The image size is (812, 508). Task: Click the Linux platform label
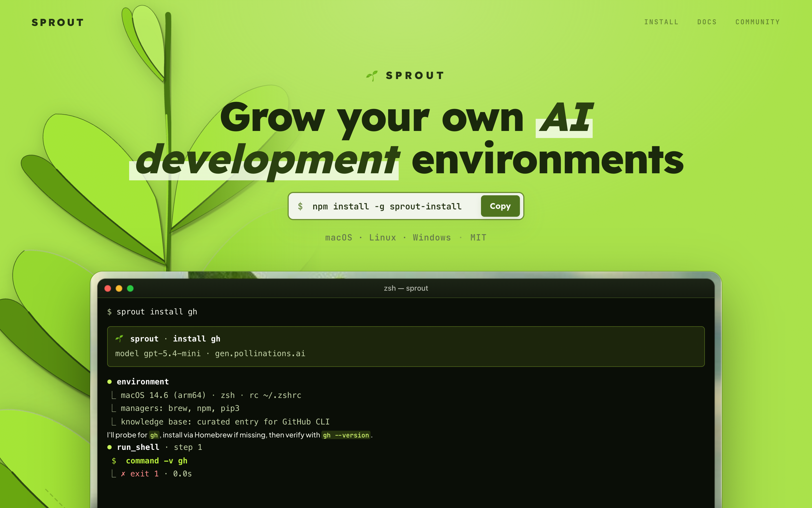point(383,238)
